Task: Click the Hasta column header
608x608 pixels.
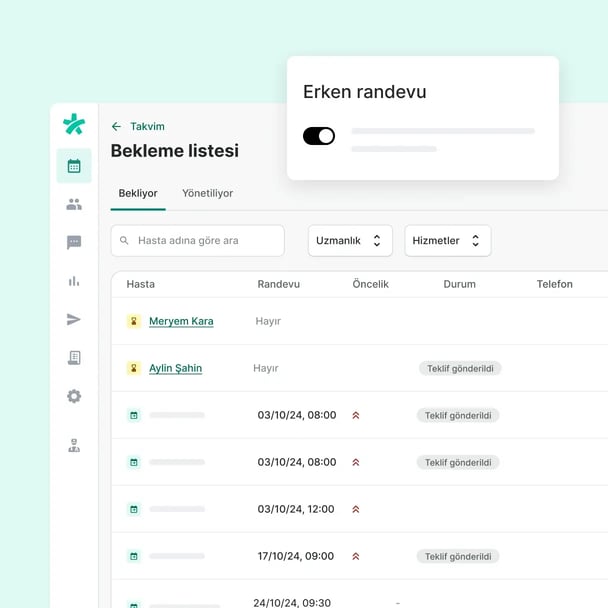Action: pyautogui.click(x=140, y=284)
